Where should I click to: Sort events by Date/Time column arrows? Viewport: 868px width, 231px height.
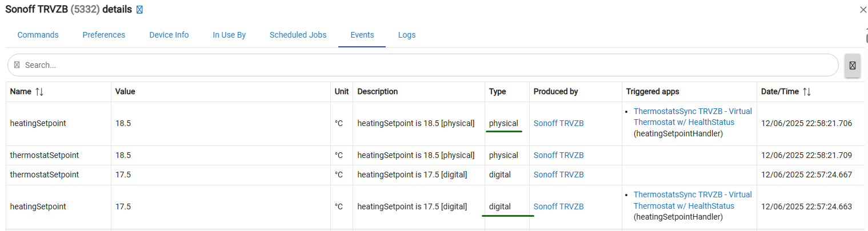[807, 92]
